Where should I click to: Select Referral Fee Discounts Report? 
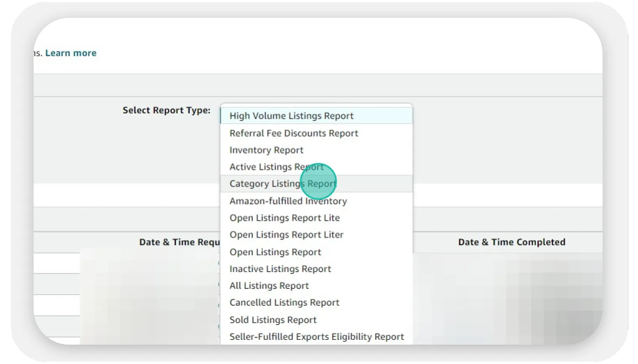point(293,133)
